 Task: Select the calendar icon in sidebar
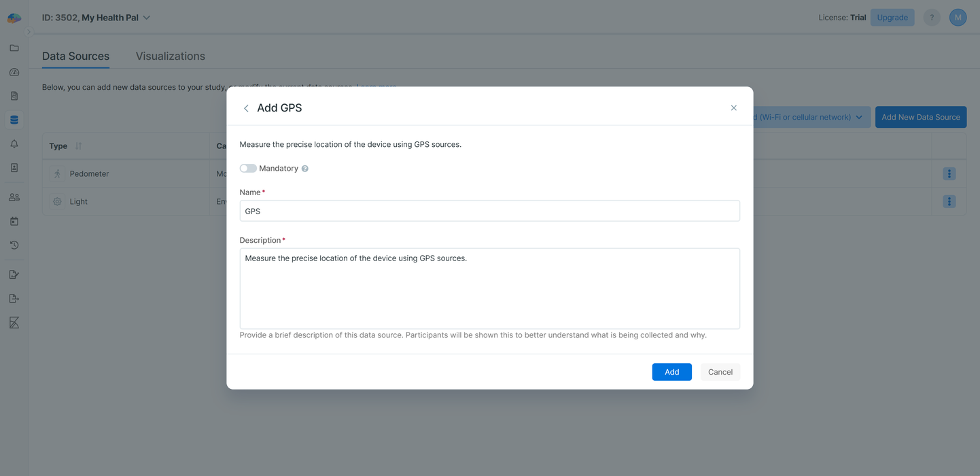[x=14, y=220]
